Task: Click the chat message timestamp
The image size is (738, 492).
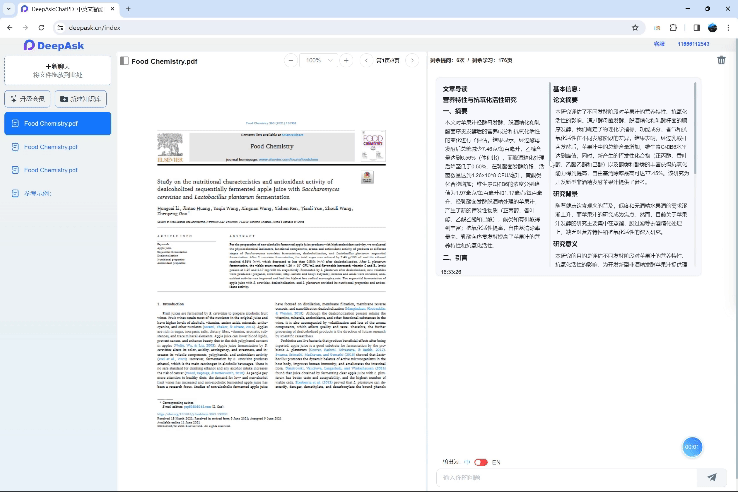Action: click(x=451, y=272)
